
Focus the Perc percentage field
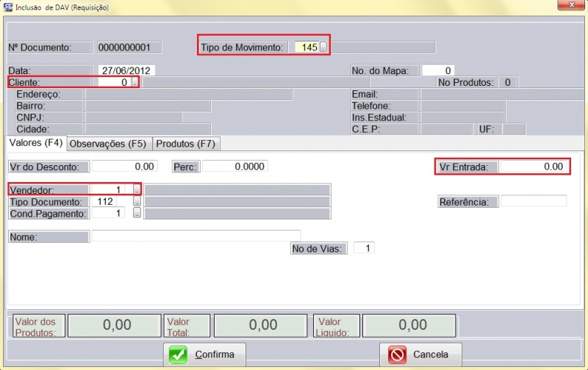pyautogui.click(x=234, y=167)
